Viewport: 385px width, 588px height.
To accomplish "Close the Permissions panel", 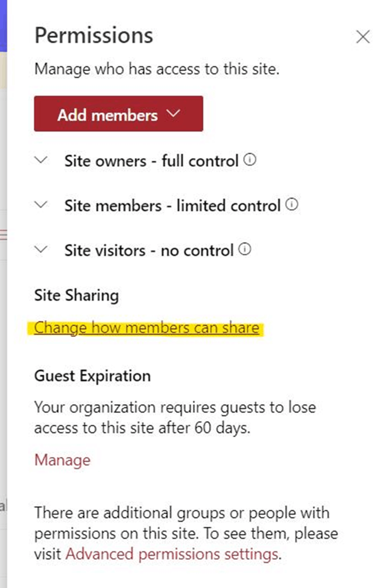I will click(x=363, y=37).
